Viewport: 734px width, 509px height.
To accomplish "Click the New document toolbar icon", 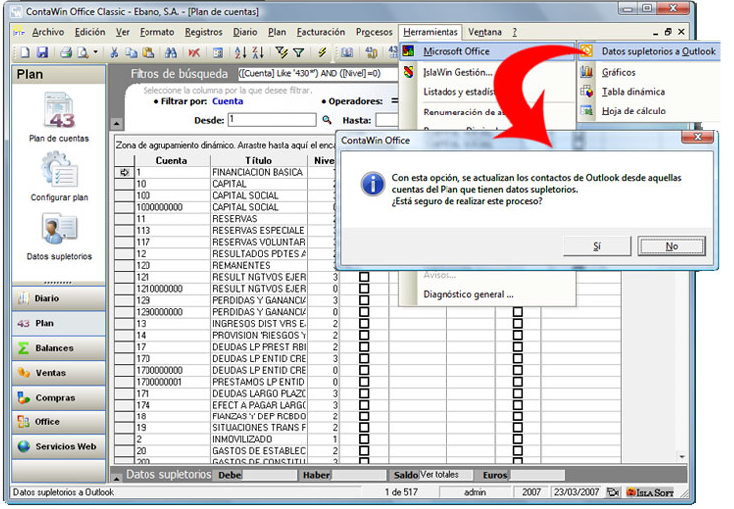I will point(25,52).
